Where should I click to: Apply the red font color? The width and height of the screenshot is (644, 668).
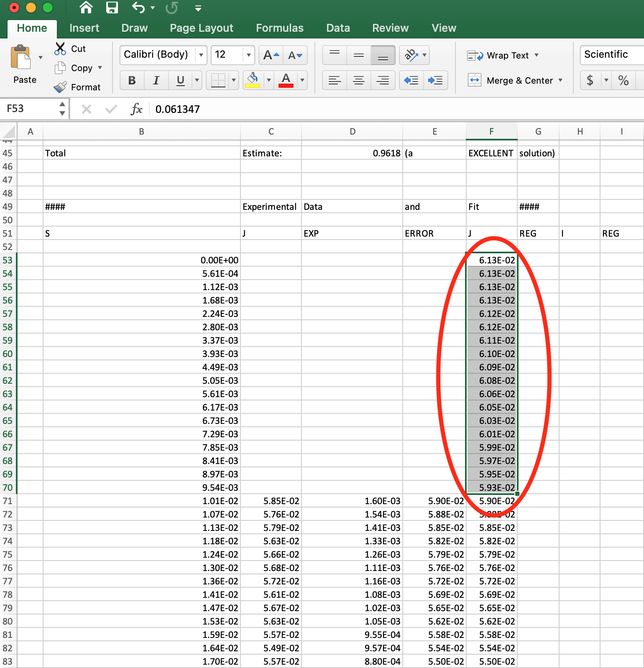point(286,80)
